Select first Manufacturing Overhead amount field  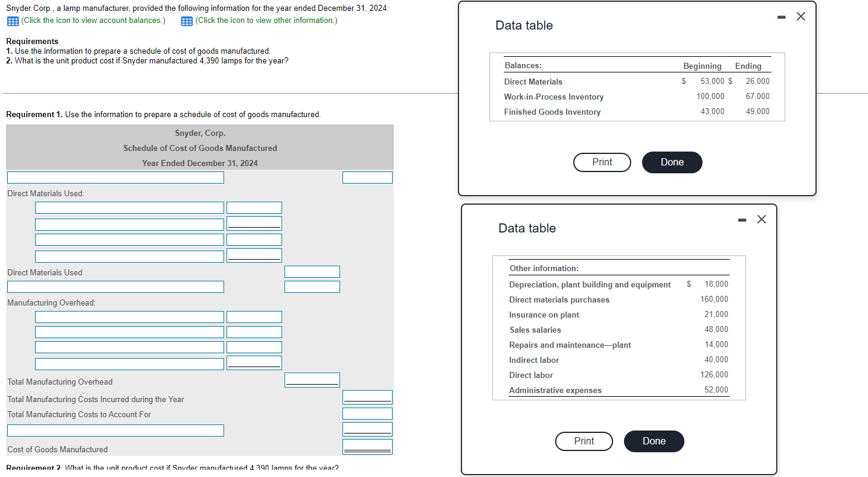(254, 317)
